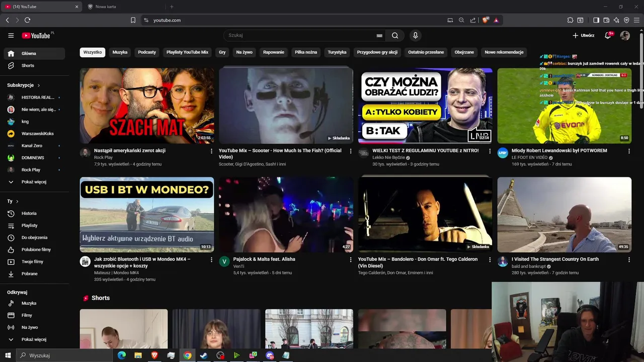Image resolution: width=644 pixels, height=362 pixels.
Task: Open more options for Szach Mat video
Action: click(211, 151)
